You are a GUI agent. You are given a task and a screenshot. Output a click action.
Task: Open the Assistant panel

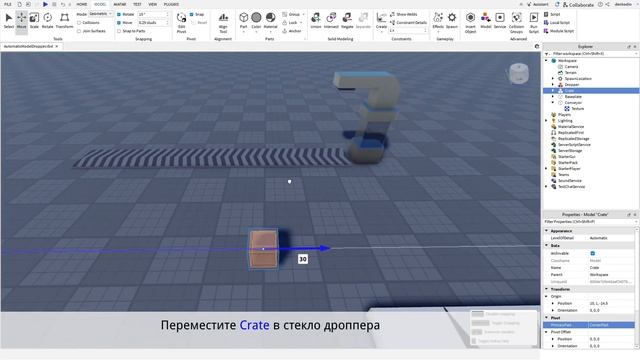537,4
